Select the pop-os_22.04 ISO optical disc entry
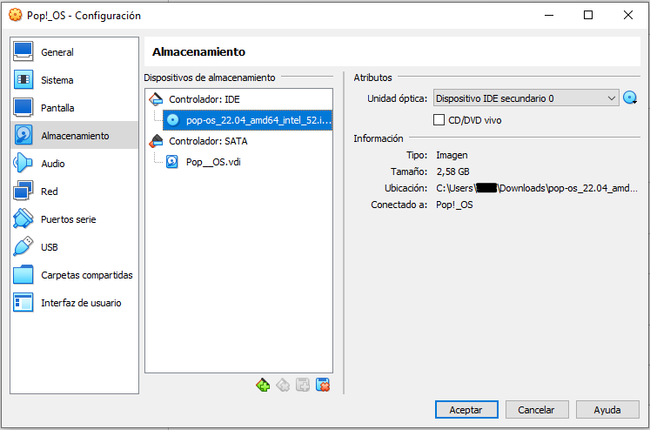Image resolution: width=650 pixels, height=430 pixels. tap(247, 120)
